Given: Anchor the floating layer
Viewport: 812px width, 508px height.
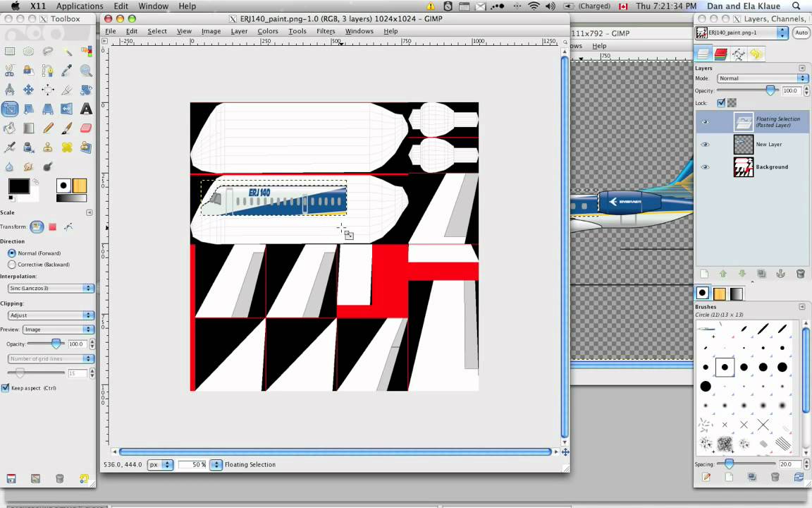Looking at the screenshot, I should click(x=780, y=274).
